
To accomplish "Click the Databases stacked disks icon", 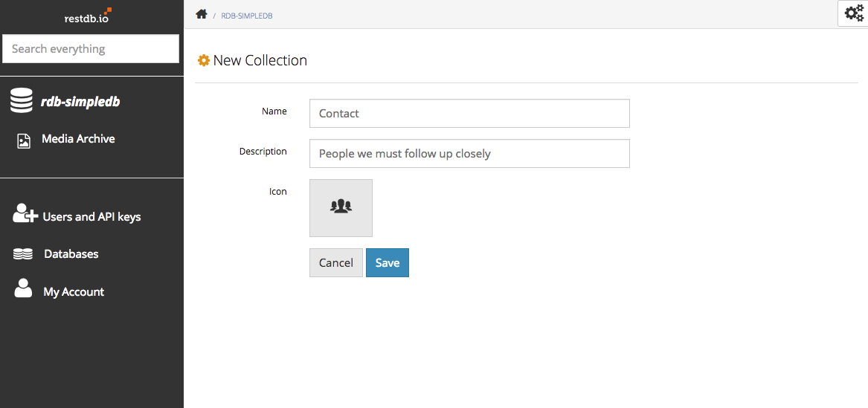I will pyautogui.click(x=23, y=253).
